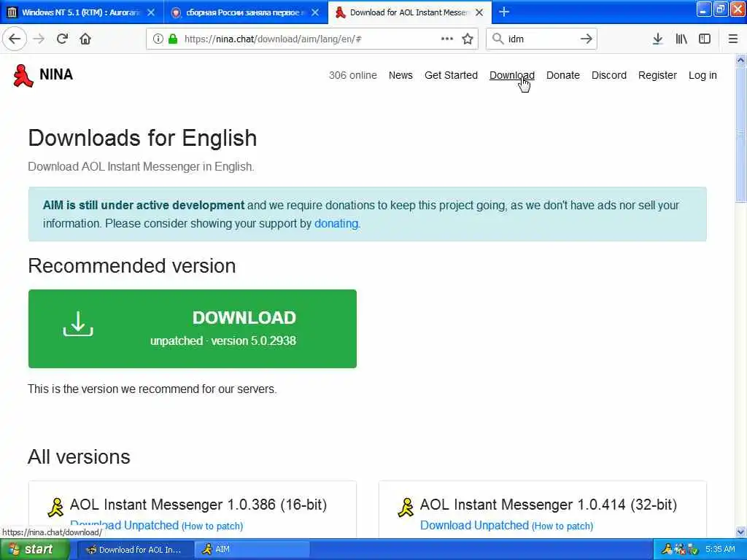747x560 pixels.
Task: Open the Discord link
Action: pos(609,75)
